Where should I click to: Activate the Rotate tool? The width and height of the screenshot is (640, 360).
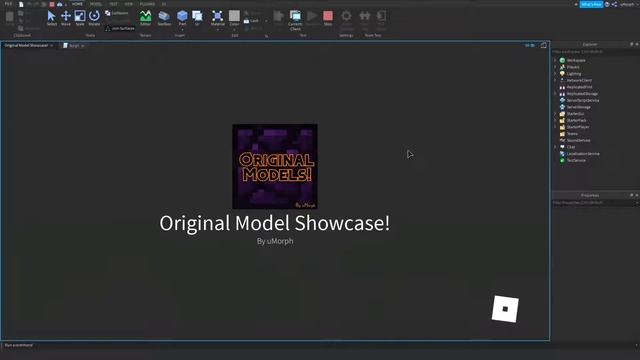point(94,18)
